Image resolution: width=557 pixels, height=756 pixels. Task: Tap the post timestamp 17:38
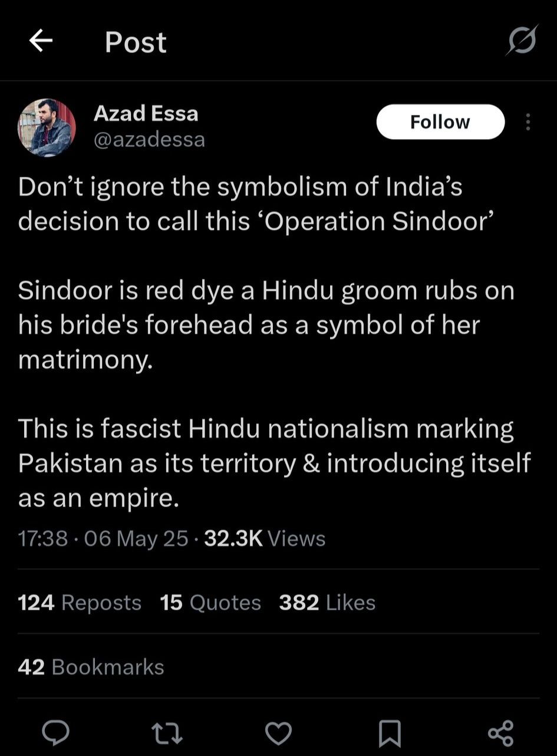tap(43, 538)
